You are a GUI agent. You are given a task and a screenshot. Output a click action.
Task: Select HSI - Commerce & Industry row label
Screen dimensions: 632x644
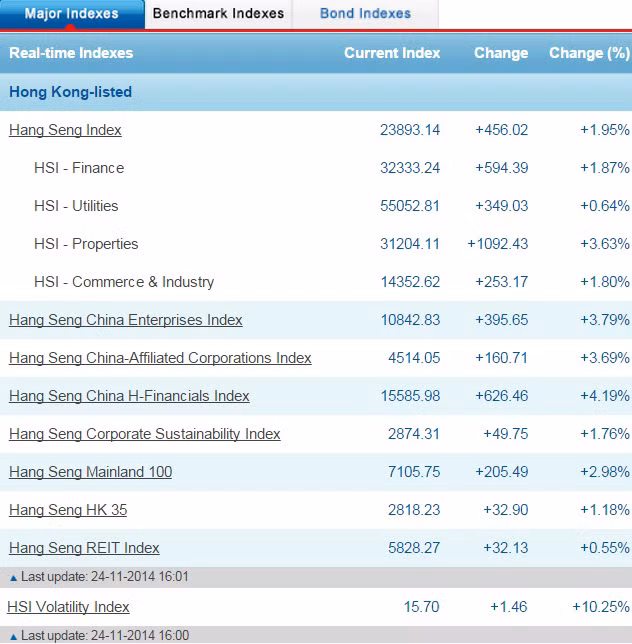tap(124, 282)
